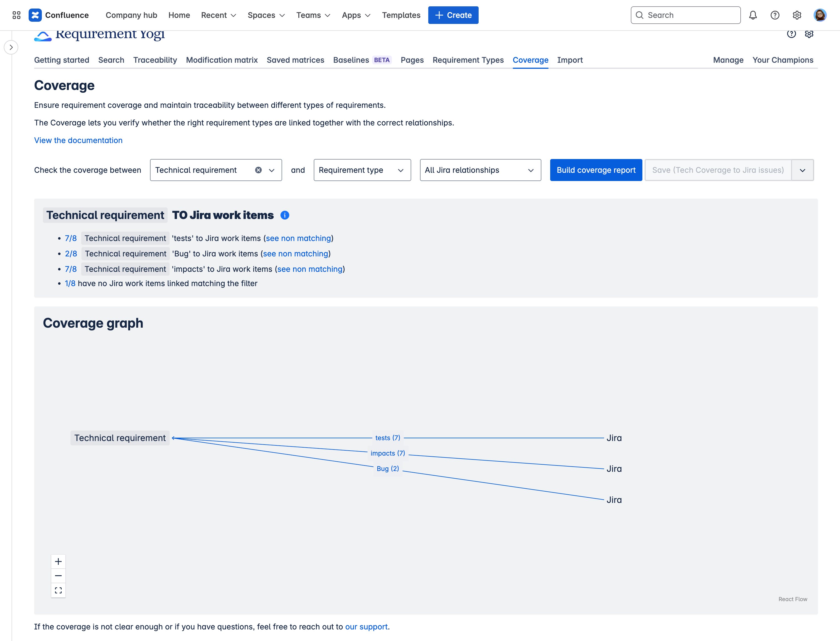Open your profile avatar menu
Image resolution: width=840 pixels, height=641 pixels.
820,15
